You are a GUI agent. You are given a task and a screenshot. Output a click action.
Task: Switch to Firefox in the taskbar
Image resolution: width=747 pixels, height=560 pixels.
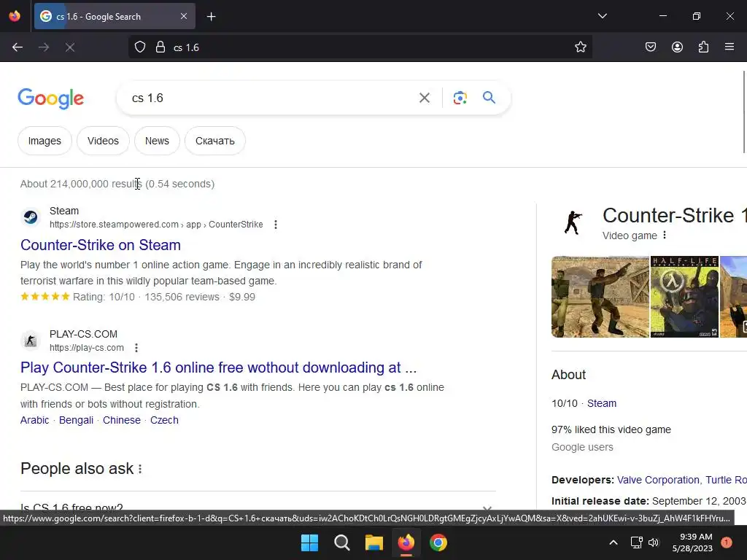click(406, 542)
